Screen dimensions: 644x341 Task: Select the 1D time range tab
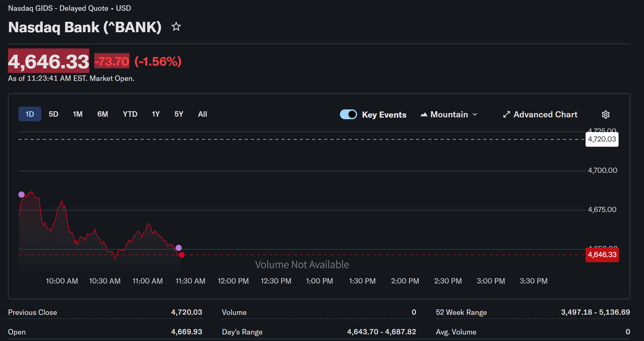tap(30, 114)
